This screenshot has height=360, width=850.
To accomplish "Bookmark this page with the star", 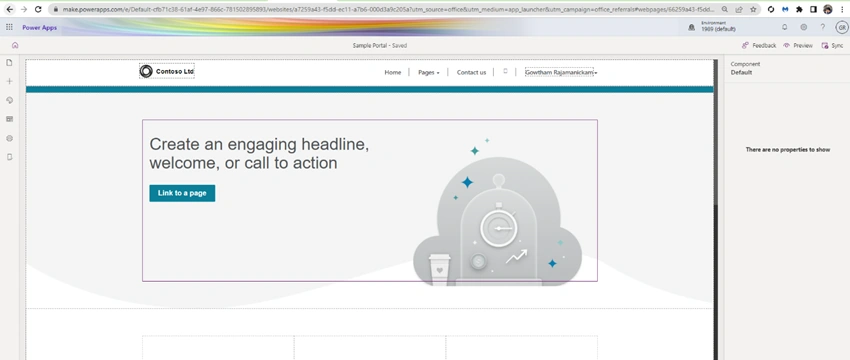I will (x=753, y=9).
